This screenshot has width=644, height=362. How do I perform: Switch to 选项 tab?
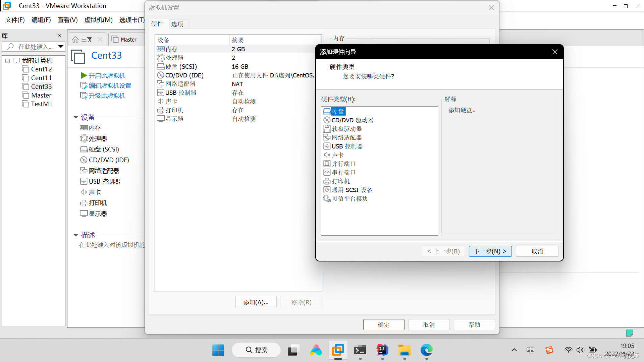pos(177,24)
